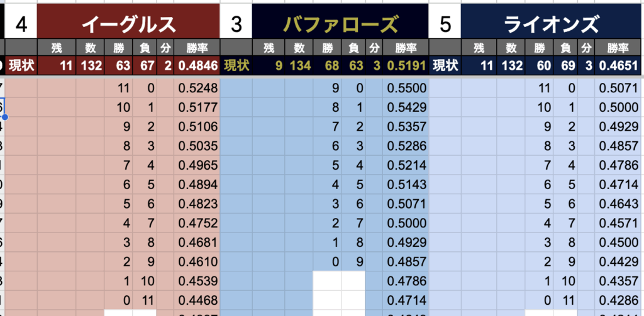Select the rank 3 cell beside バファローズ
Screen dimensions: 644x316
pos(236,24)
